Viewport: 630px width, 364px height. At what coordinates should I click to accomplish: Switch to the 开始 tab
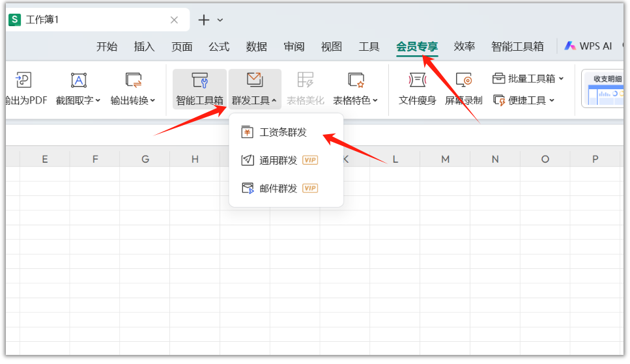(107, 47)
